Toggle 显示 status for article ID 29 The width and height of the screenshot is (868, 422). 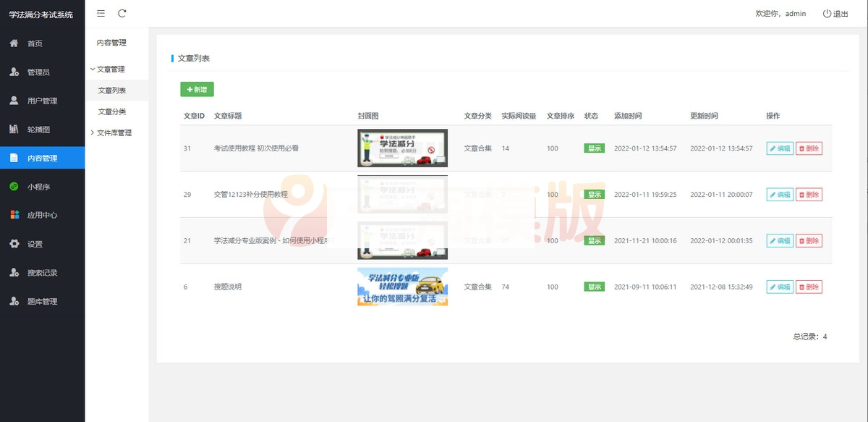pos(593,194)
